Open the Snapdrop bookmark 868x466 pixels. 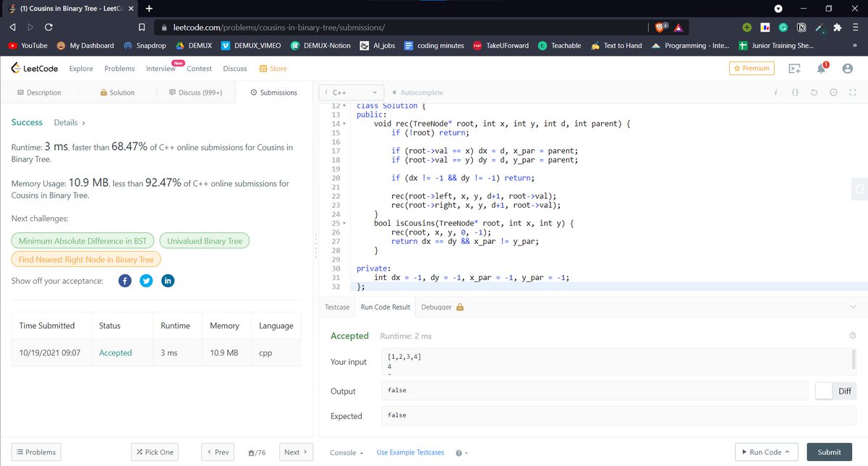coord(145,46)
